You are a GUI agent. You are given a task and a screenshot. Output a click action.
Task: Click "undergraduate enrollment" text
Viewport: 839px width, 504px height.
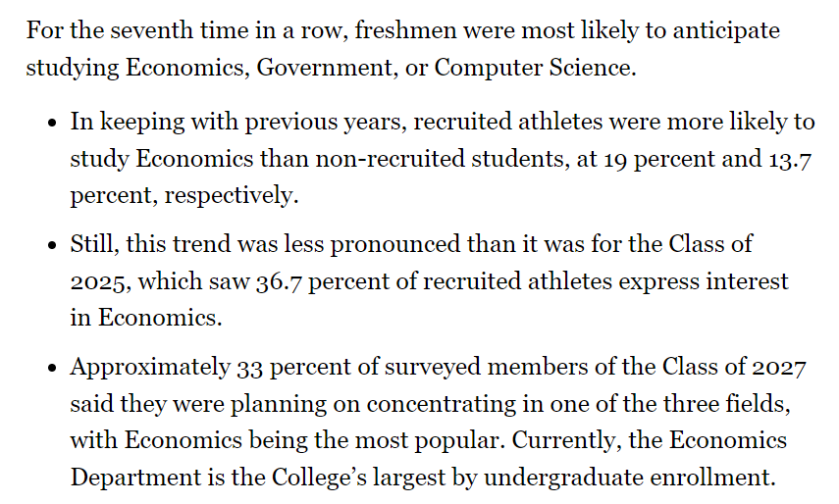click(628, 478)
